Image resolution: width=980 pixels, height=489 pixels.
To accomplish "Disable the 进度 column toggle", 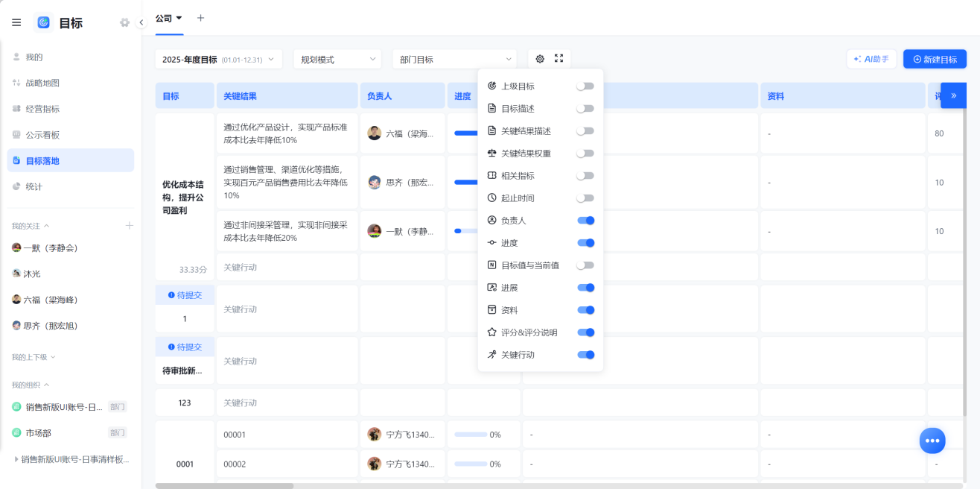I will click(586, 243).
